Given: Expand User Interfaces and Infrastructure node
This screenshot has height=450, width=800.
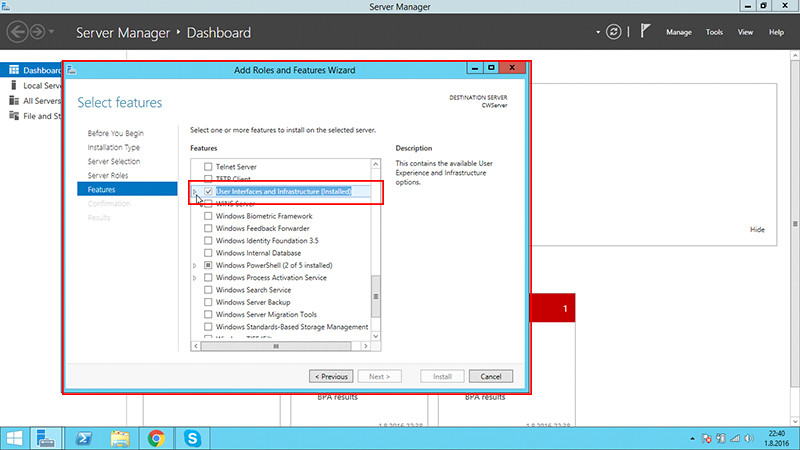Looking at the screenshot, I should (x=194, y=191).
